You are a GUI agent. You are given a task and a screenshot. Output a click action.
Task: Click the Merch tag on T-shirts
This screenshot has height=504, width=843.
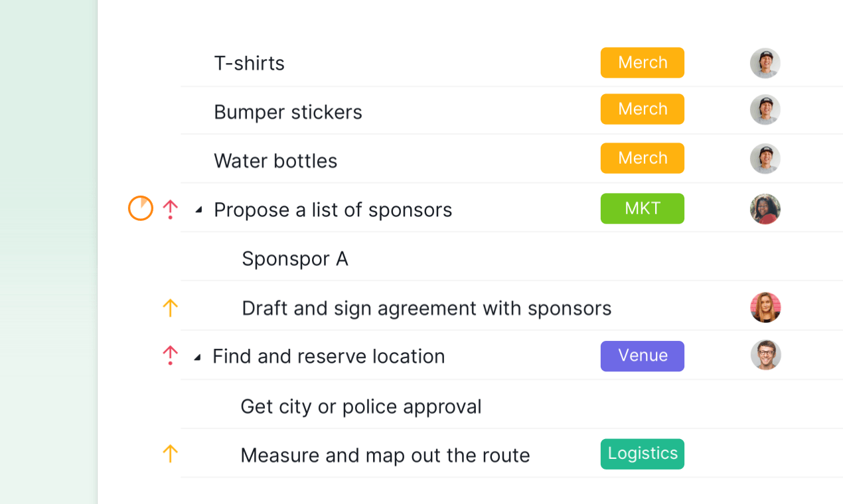(643, 62)
